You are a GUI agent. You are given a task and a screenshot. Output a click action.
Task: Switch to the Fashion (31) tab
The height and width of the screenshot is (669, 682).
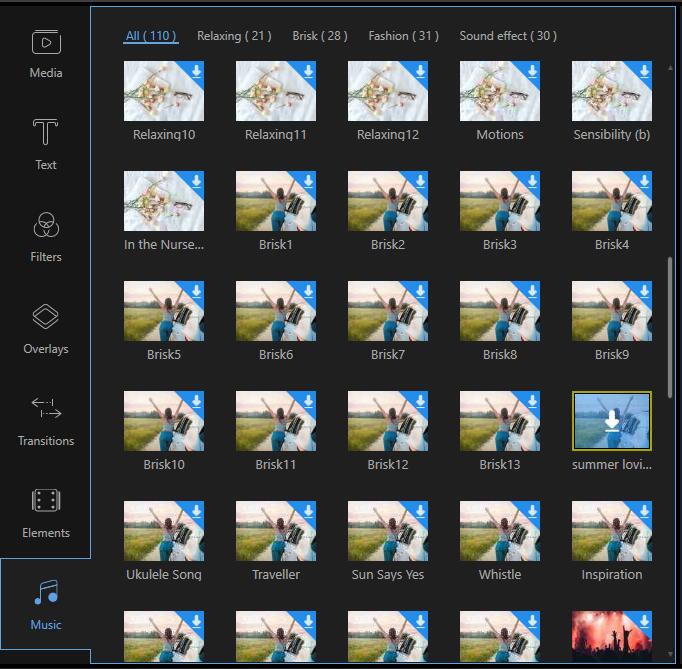click(x=403, y=36)
